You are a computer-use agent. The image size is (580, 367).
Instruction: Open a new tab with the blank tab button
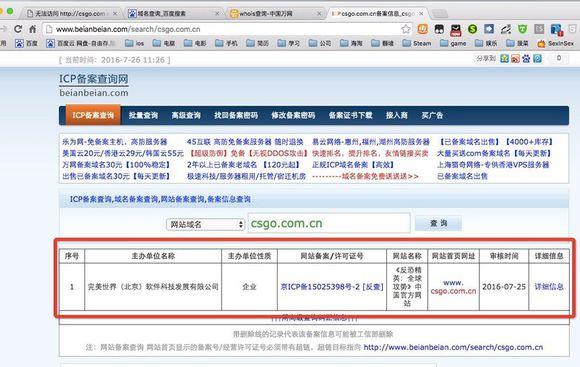pos(440,14)
